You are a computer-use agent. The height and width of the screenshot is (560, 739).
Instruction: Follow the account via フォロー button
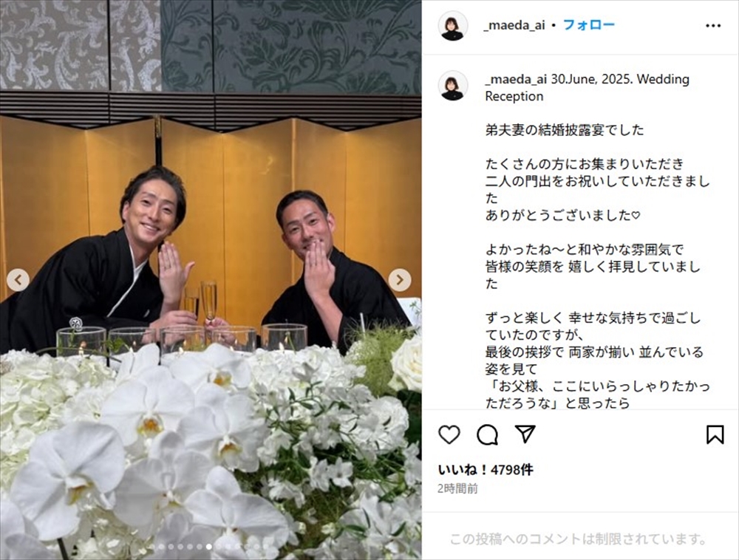(589, 25)
